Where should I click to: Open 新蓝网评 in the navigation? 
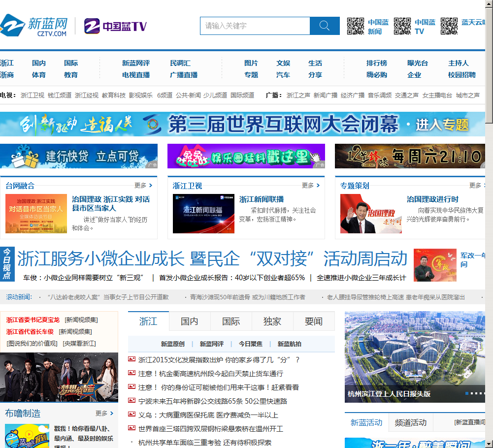click(136, 63)
